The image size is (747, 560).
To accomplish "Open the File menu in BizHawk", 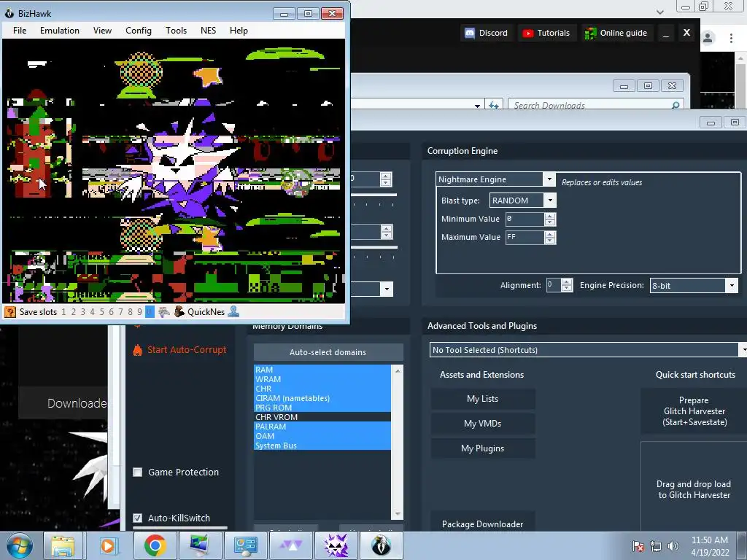I will (20, 31).
